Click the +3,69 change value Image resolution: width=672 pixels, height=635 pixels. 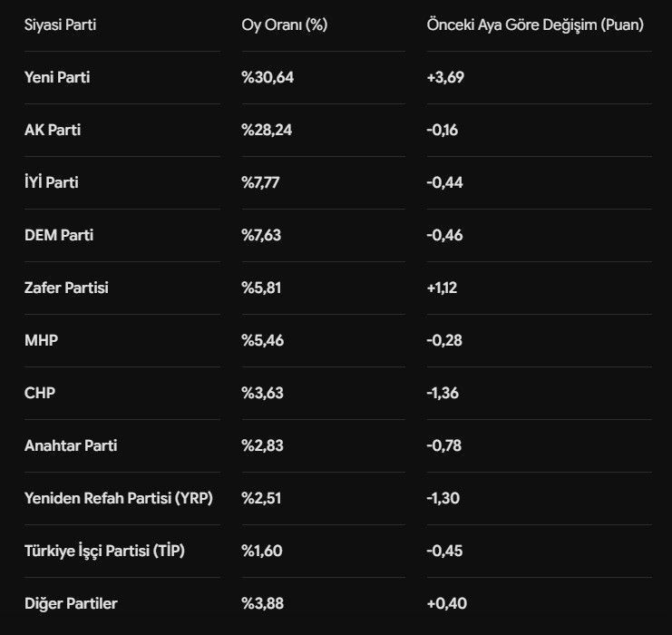tap(445, 78)
